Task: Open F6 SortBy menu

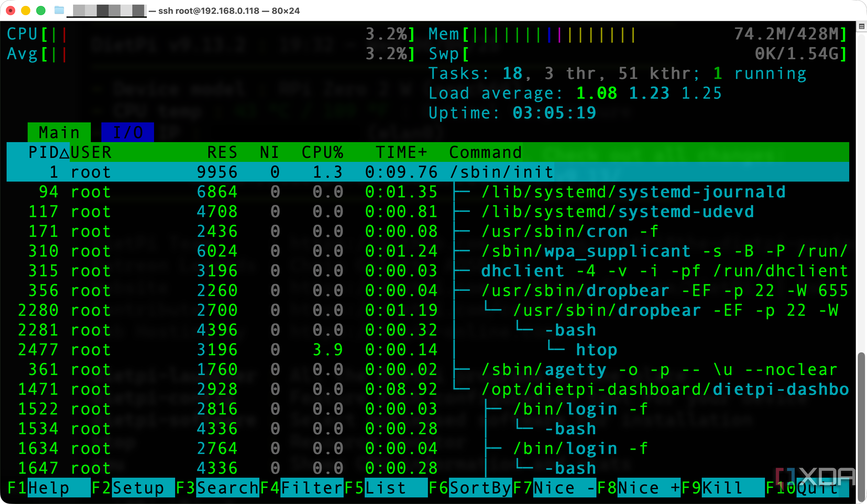Action: click(x=470, y=488)
